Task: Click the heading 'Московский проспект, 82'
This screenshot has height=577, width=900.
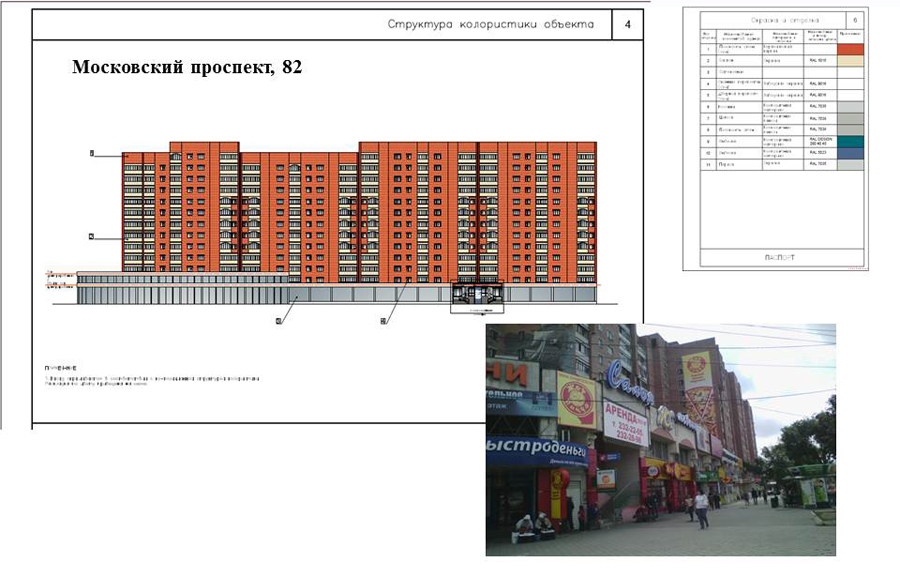Action: 186,68
